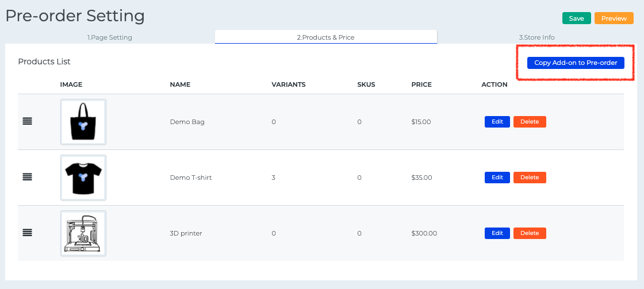Edit the Demo T-shirt product
Screen dimensions: 644x289
[x=497, y=178]
